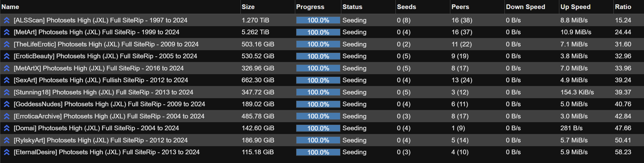644x163 pixels.
Task: Sort torrents by the Peers column
Action: (x=460, y=7)
